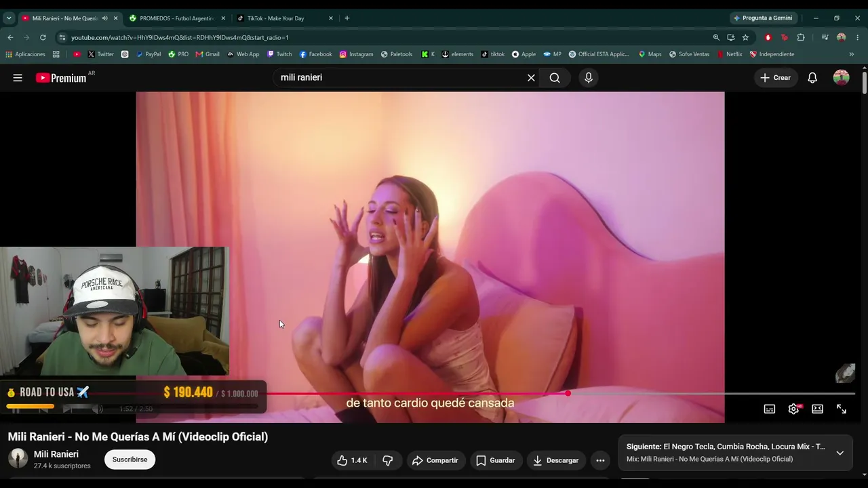Bookmark this page with the star
868x488 pixels.
[x=745, y=37]
